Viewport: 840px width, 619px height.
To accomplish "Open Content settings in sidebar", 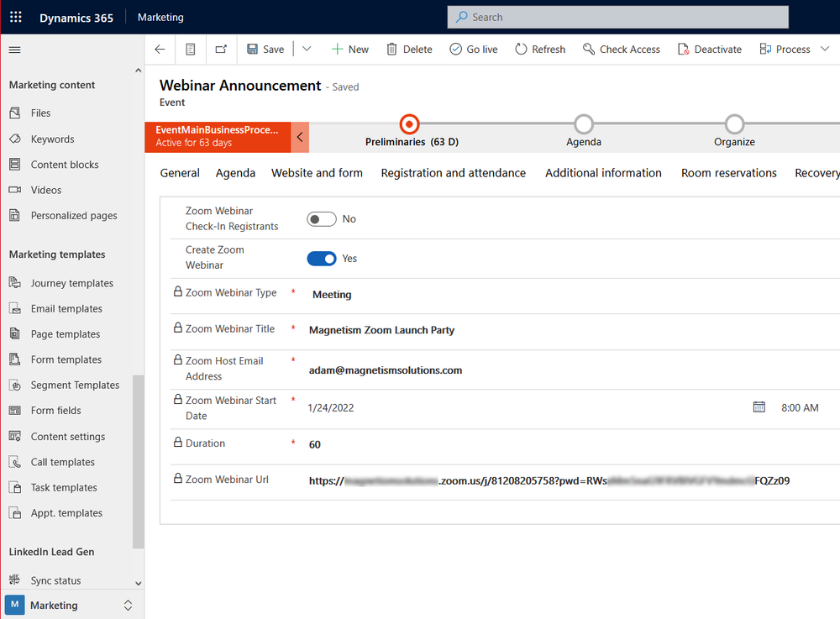I will tap(67, 437).
